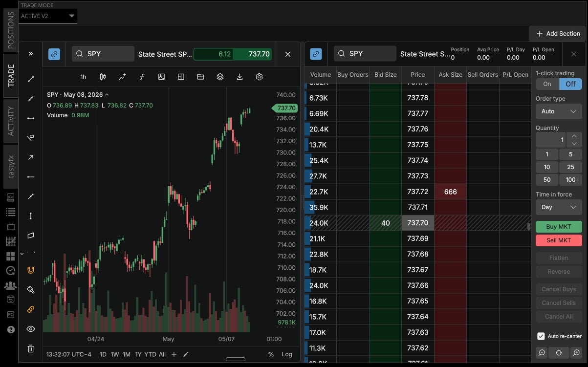The width and height of the screenshot is (588, 367).
Task: Click Add Section button
Action: coord(558,34)
